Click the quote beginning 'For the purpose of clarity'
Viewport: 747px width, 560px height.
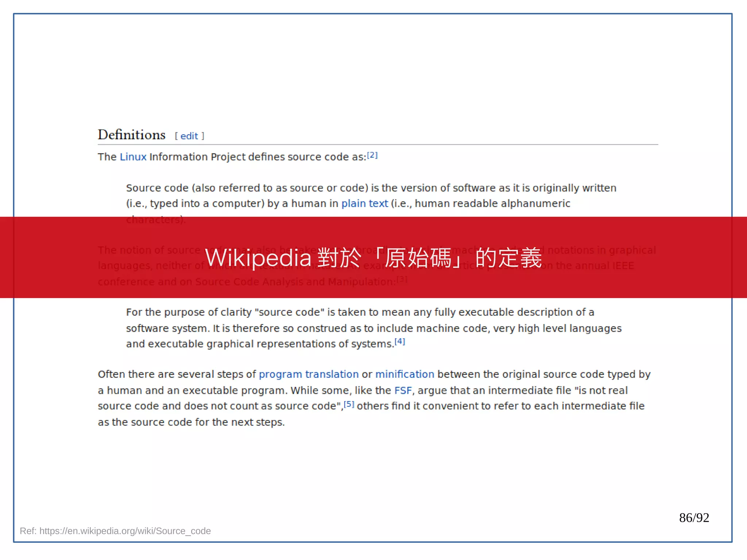(374, 328)
